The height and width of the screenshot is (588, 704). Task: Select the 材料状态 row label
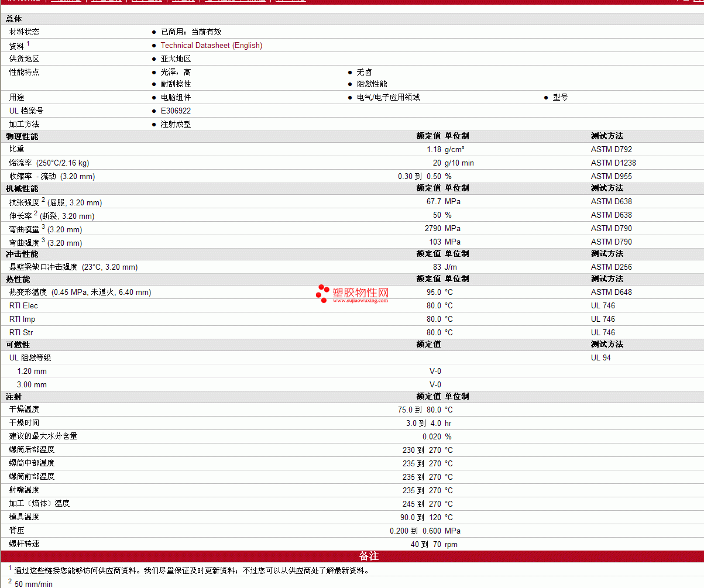click(25, 32)
